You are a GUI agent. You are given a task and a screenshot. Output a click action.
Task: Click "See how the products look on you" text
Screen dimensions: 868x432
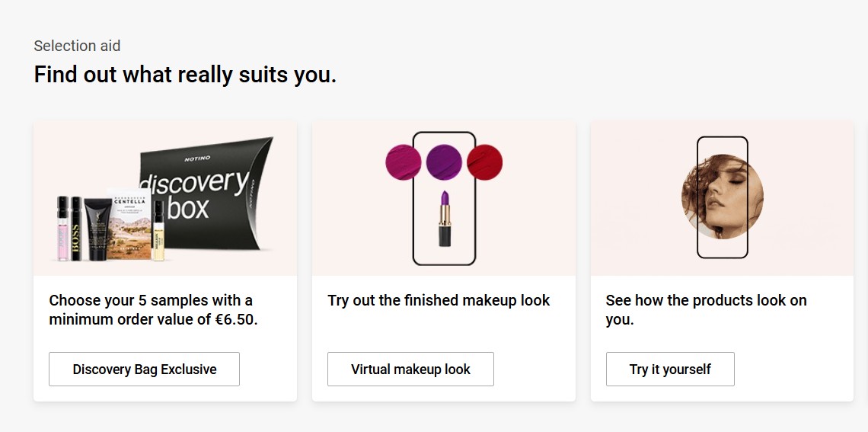click(x=706, y=310)
